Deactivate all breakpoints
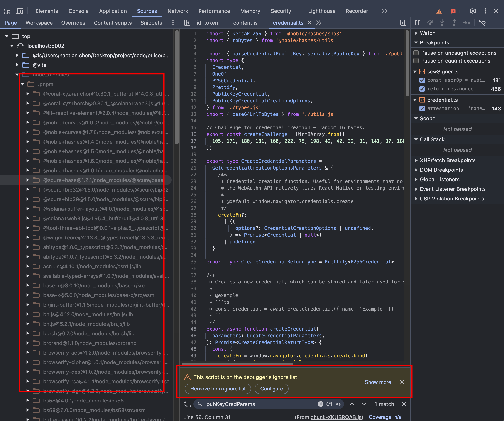Viewport: 504px width, 421px height. pos(482,23)
